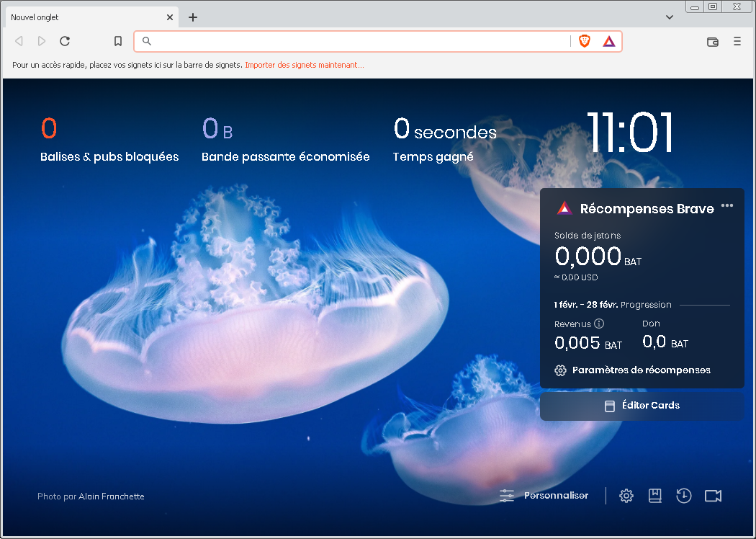Click the Solde de jetons label

point(588,236)
